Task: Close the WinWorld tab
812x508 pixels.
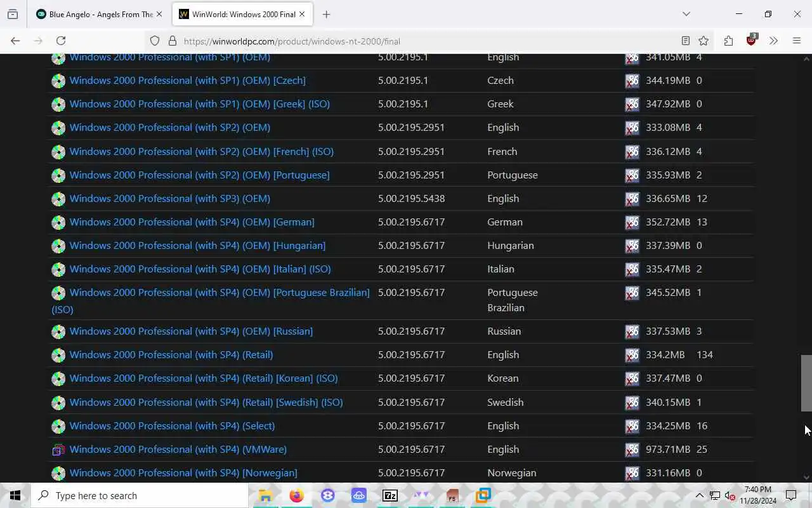Action: (302, 14)
